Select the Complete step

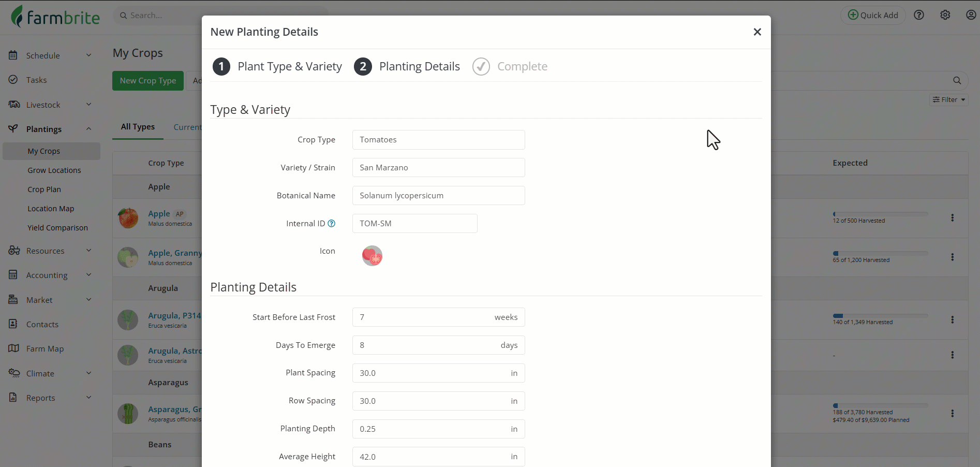click(510, 66)
